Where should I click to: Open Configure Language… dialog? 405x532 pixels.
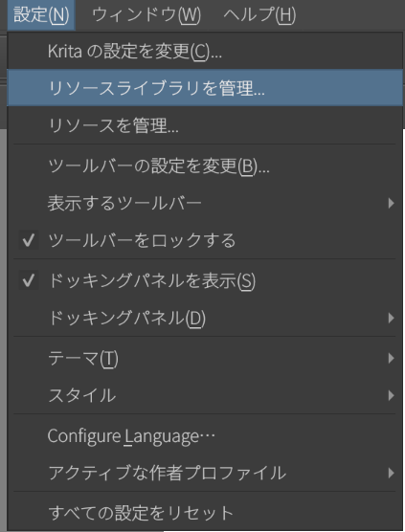[205, 436]
